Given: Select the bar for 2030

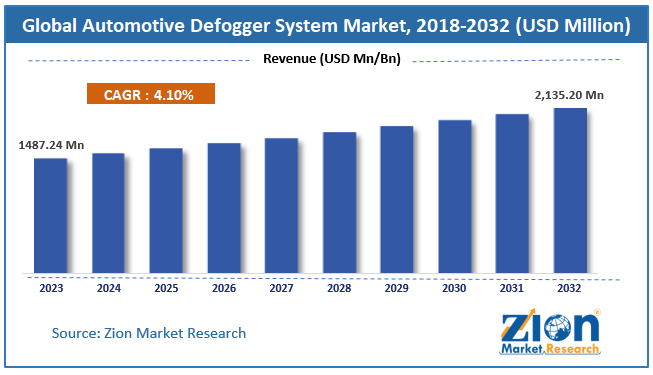Looking at the screenshot, I should (x=455, y=197).
